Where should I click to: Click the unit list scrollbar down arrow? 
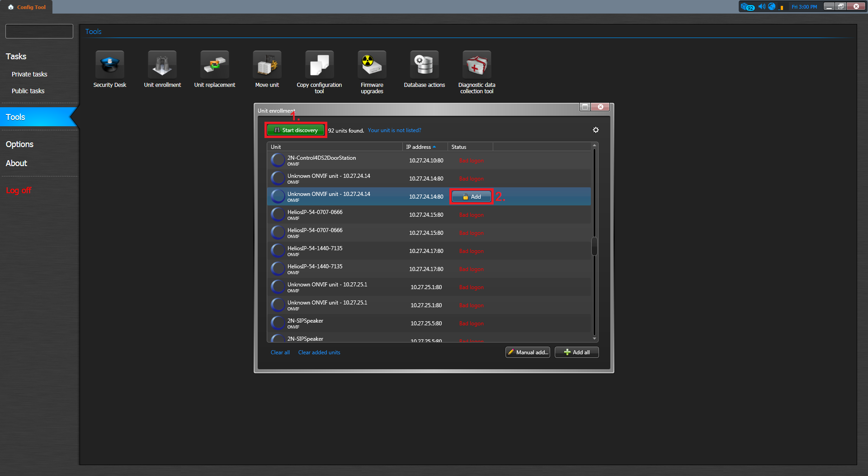pyautogui.click(x=594, y=338)
